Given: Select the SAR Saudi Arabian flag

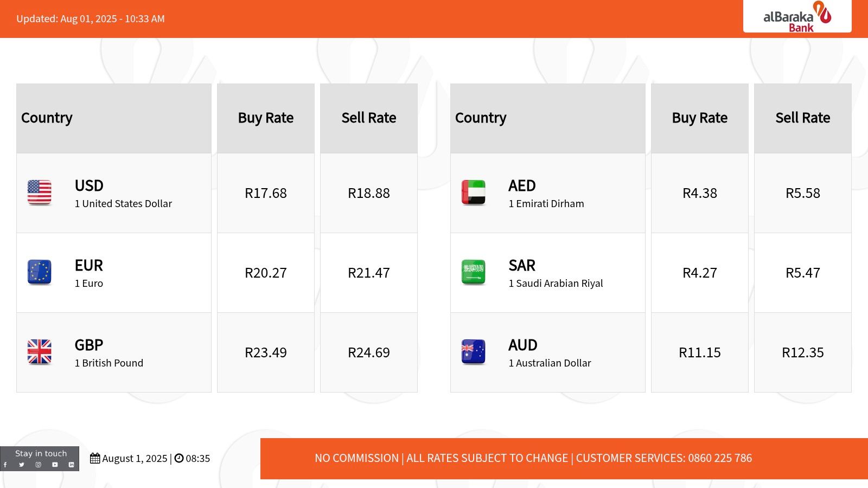Looking at the screenshot, I should pyautogui.click(x=473, y=272).
